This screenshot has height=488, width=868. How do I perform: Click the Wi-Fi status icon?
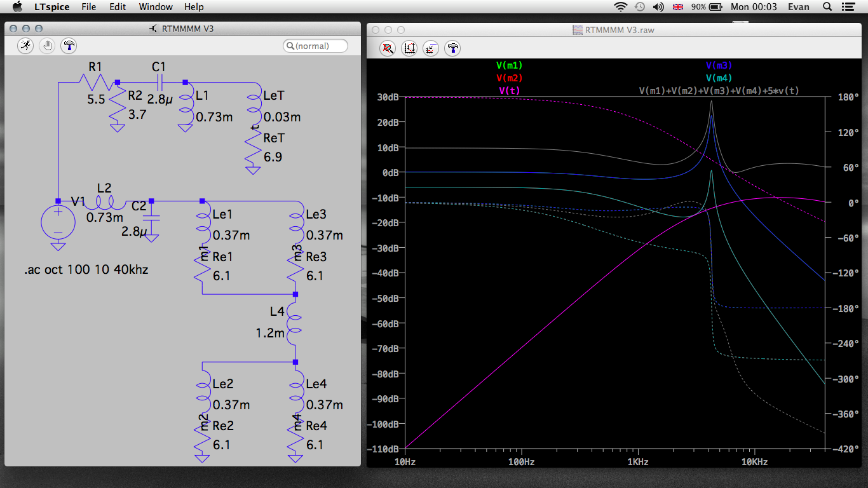click(x=620, y=7)
